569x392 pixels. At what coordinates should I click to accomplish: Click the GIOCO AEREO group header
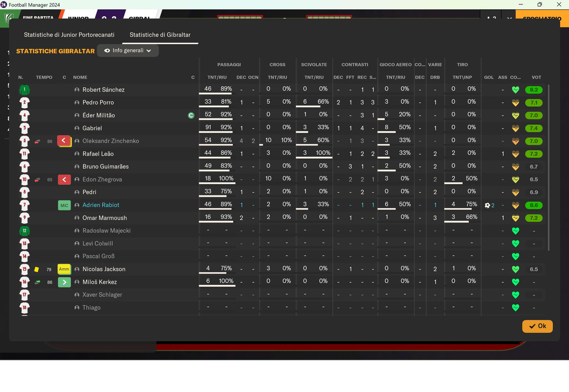tap(396, 65)
